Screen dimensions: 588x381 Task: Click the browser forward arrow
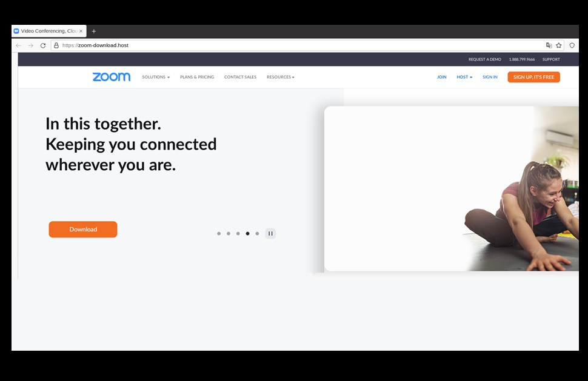pos(31,45)
